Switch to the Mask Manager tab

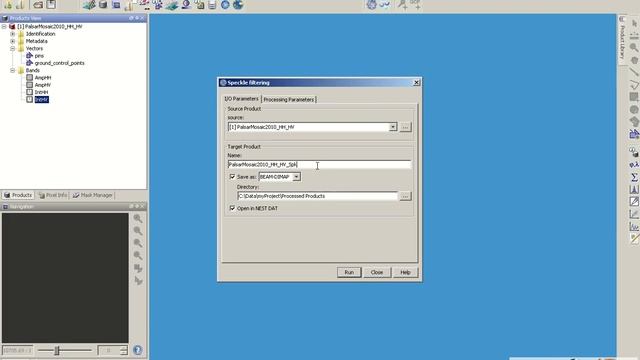(x=92, y=195)
